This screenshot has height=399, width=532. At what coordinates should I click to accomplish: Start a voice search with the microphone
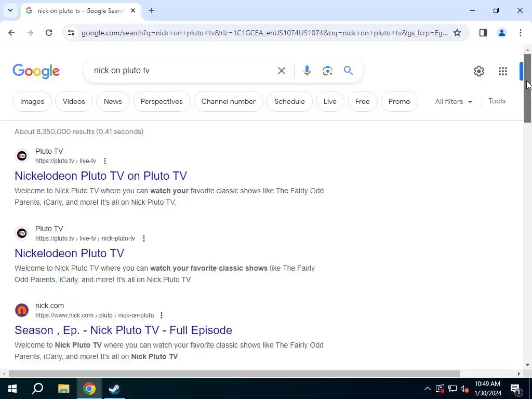coord(307,71)
